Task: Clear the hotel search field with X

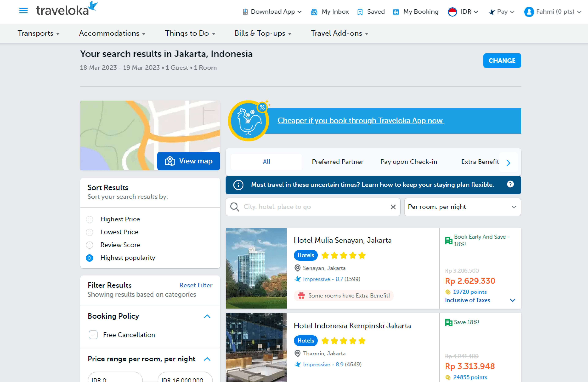Action: click(x=393, y=207)
